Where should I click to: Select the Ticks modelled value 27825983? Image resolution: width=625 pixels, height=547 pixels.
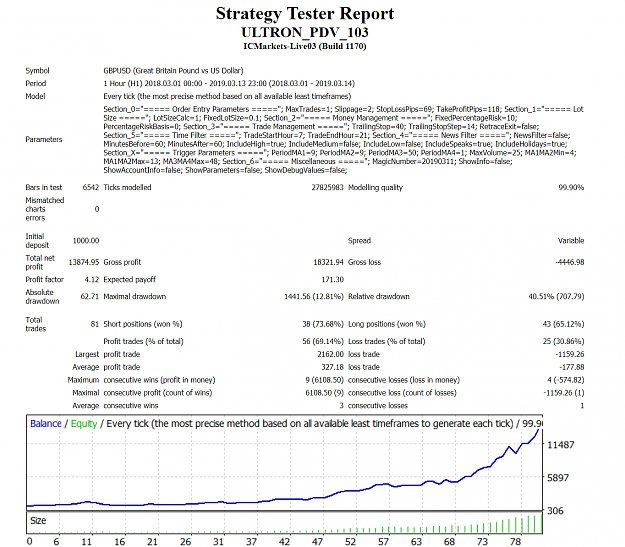pyautogui.click(x=327, y=187)
